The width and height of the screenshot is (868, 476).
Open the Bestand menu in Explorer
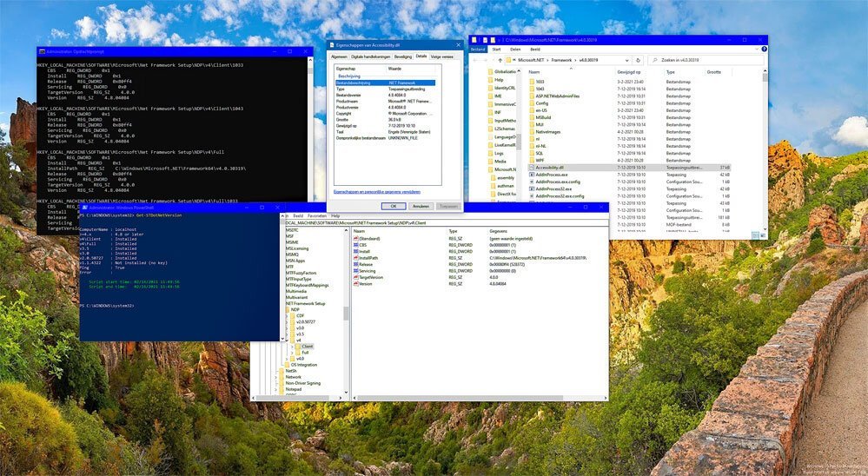pos(478,50)
